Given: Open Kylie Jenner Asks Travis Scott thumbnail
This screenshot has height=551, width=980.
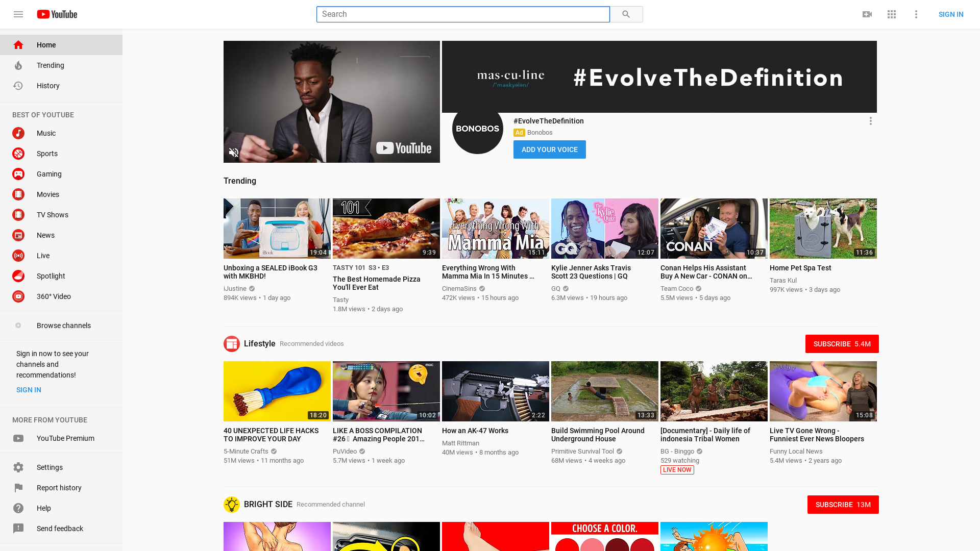Looking at the screenshot, I should click(x=605, y=229).
